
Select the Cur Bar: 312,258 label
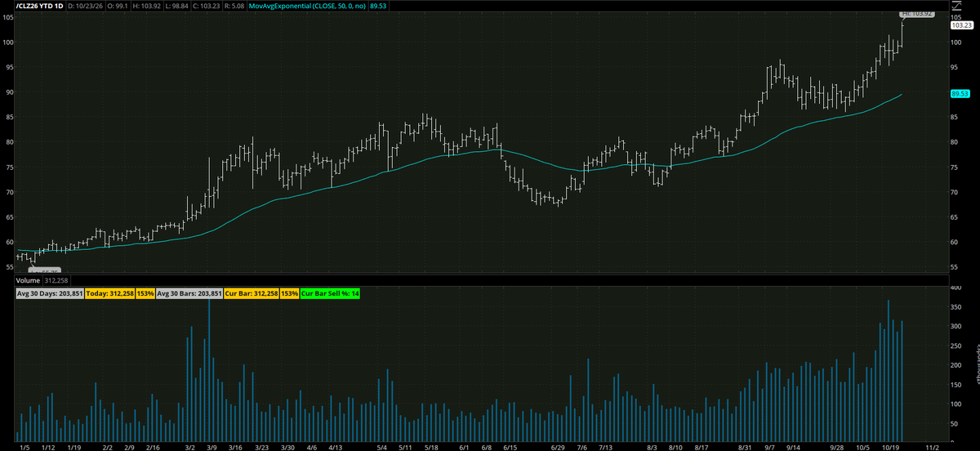coord(252,293)
